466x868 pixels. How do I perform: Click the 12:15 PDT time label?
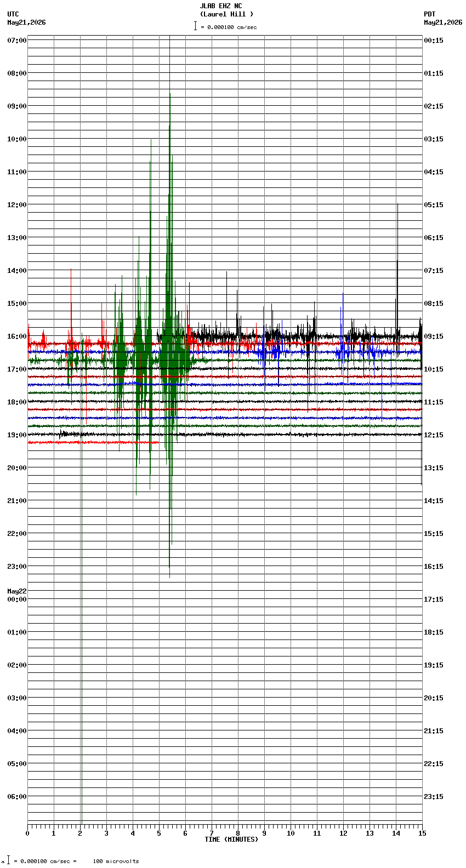434,435
